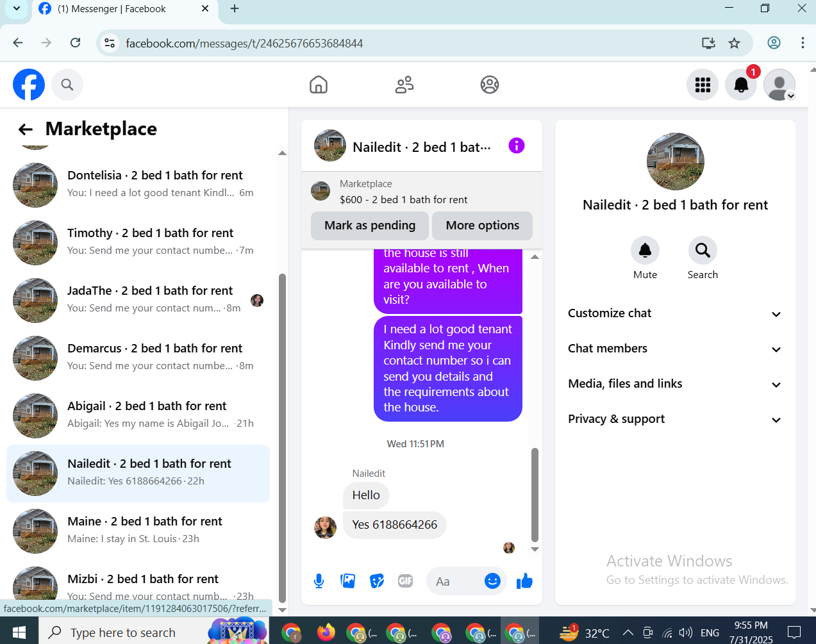Expand Media, files and links section
Image resolution: width=816 pixels, height=644 pixels.
pyautogui.click(x=675, y=384)
